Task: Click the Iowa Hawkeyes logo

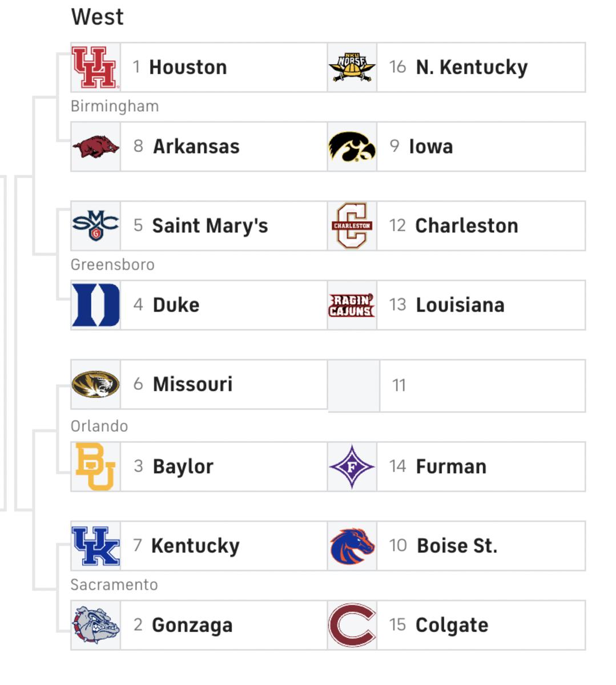Action: tap(352, 147)
